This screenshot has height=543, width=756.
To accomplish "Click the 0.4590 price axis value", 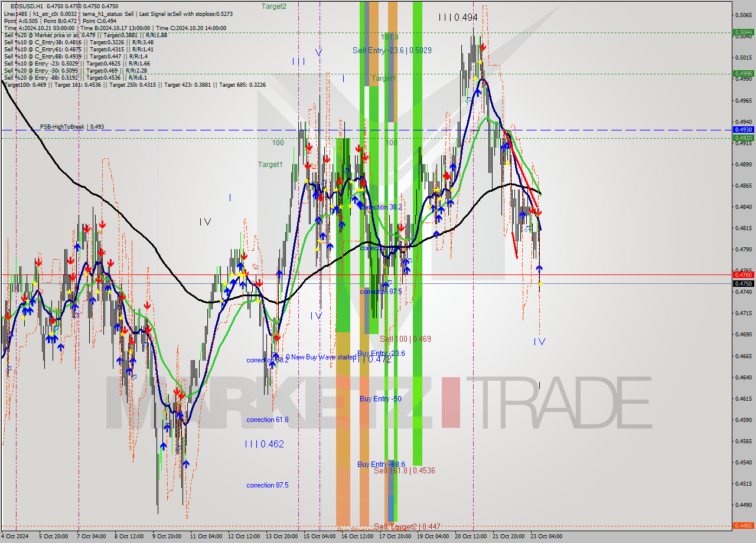I will coord(742,420).
